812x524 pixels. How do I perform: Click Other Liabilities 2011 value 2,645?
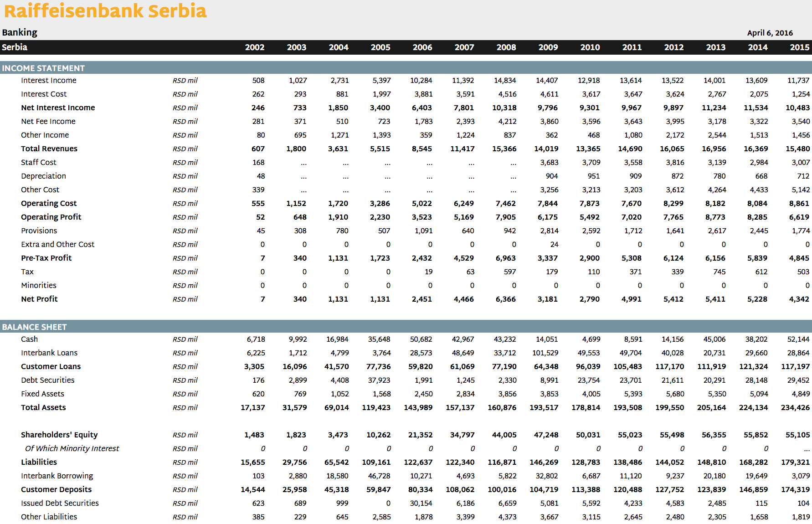pos(633,517)
